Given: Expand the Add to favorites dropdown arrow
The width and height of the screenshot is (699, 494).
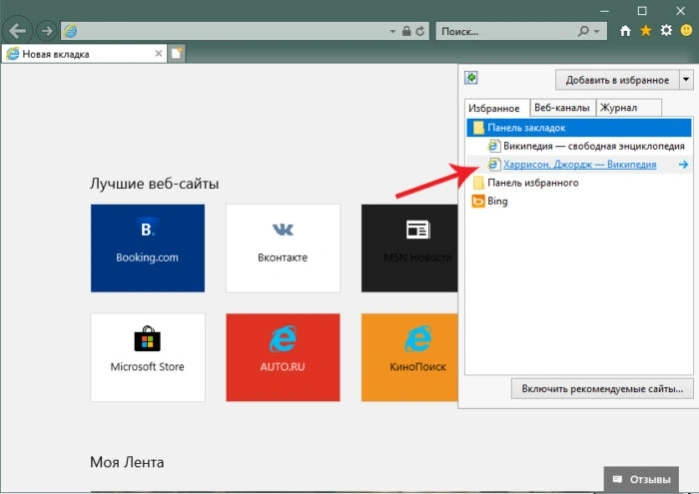Looking at the screenshot, I should 686,80.
